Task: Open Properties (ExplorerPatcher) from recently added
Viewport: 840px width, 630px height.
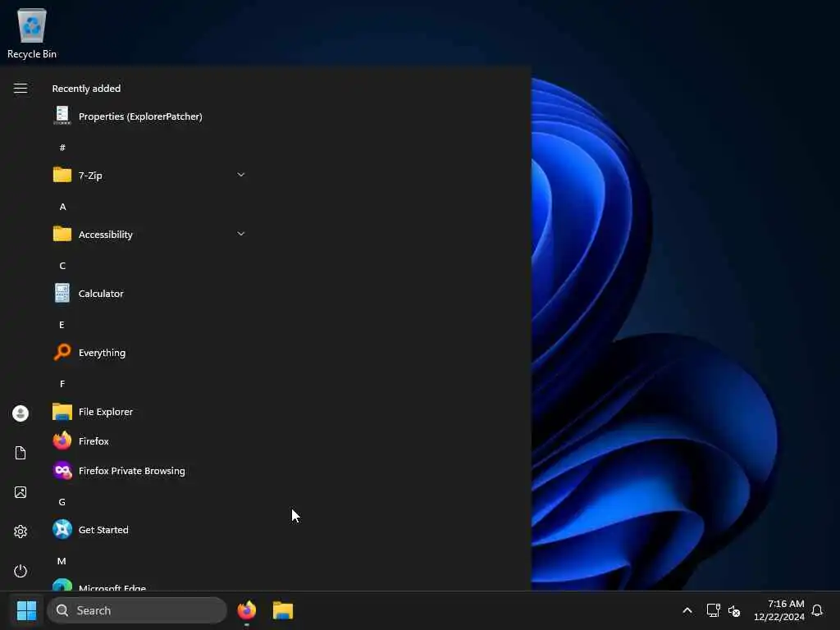Action: (x=150, y=116)
